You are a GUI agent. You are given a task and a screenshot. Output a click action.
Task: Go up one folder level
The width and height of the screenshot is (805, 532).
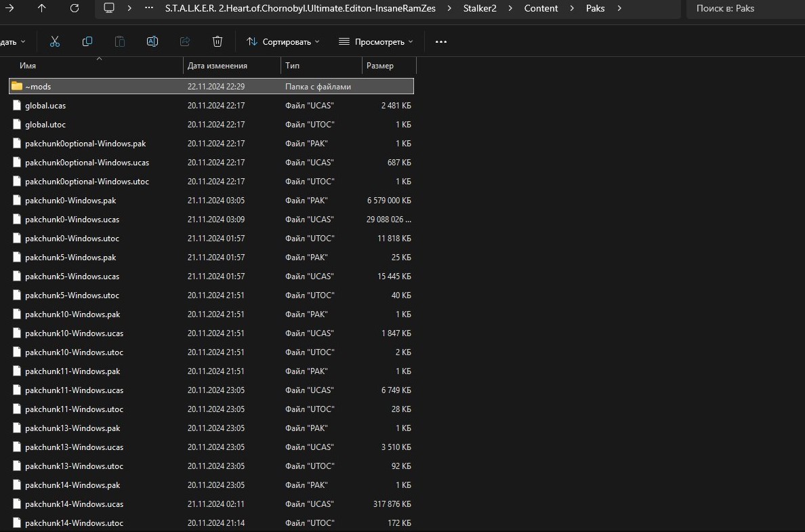[42, 8]
